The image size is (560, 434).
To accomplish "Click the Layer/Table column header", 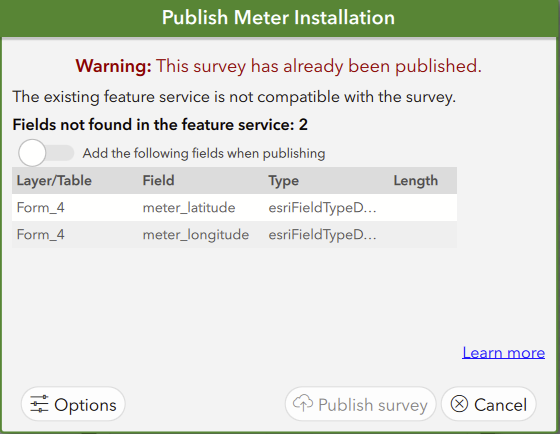I will click(54, 181).
